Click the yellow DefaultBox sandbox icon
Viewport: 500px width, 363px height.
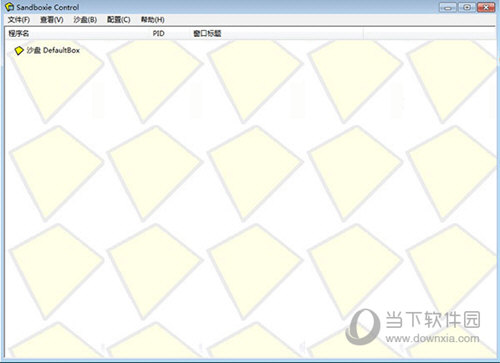pos(19,51)
